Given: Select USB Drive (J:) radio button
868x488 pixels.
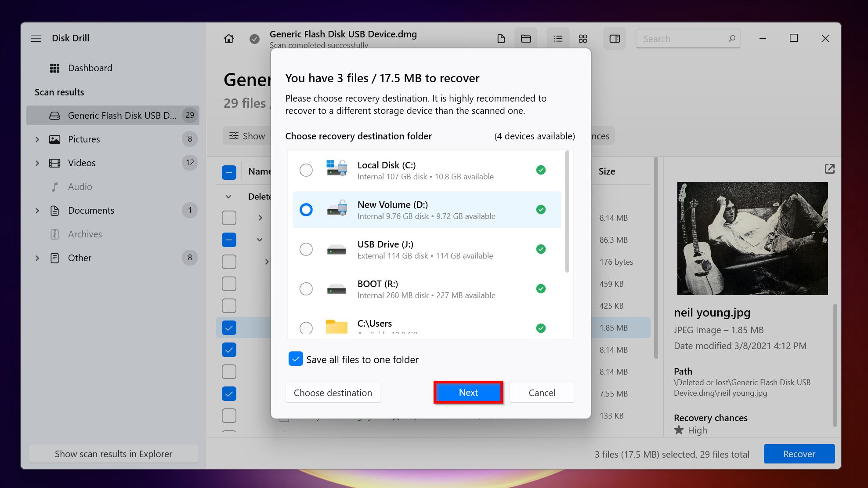Looking at the screenshot, I should pos(306,249).
